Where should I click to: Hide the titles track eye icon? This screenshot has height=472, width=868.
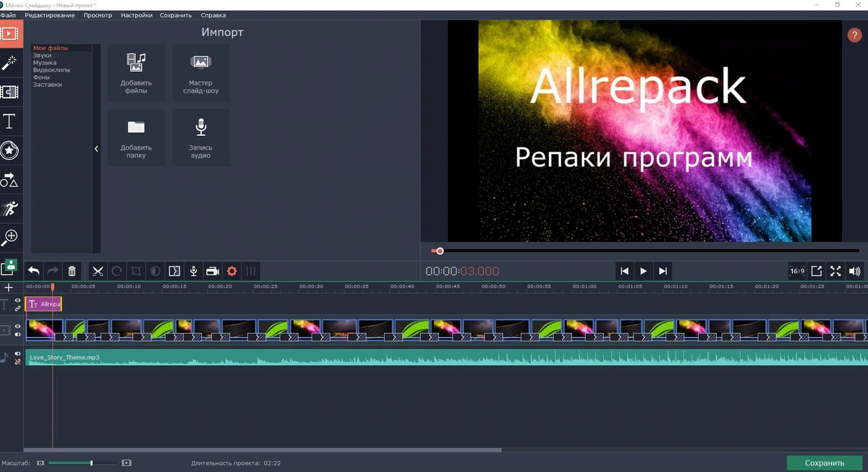[18, 301]
